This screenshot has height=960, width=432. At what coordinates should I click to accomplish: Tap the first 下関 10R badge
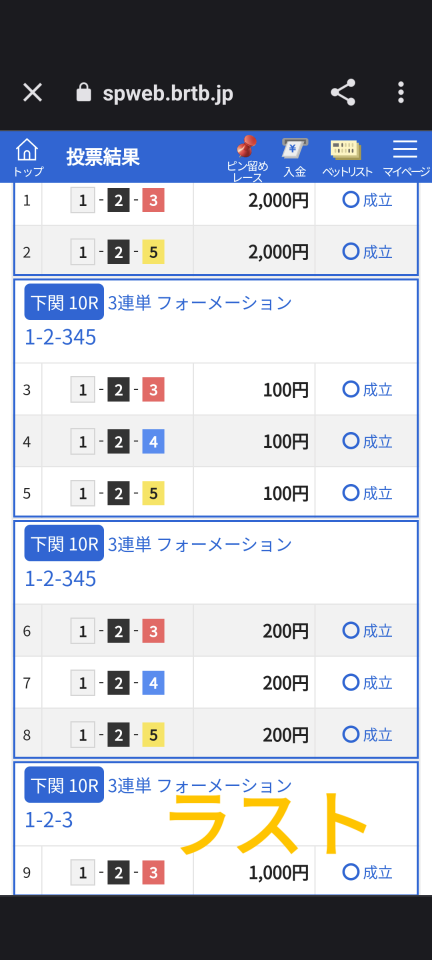64,302
